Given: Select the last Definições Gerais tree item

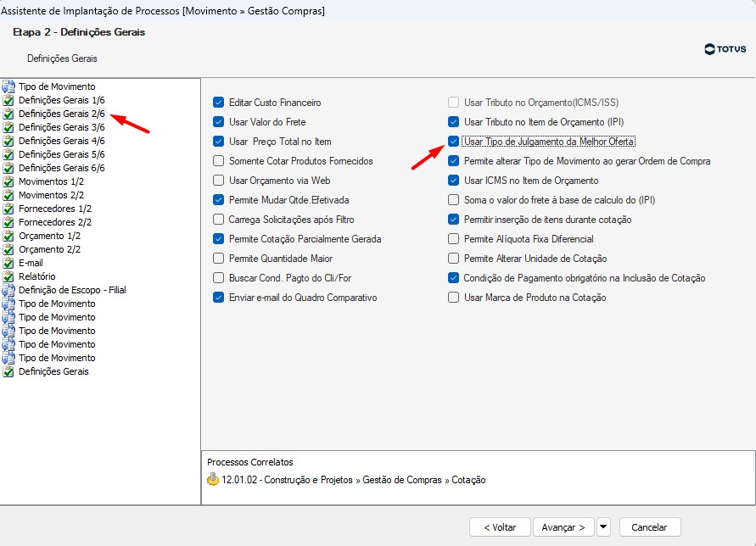Looking at the screenshot, I should (x=53, y=371).
